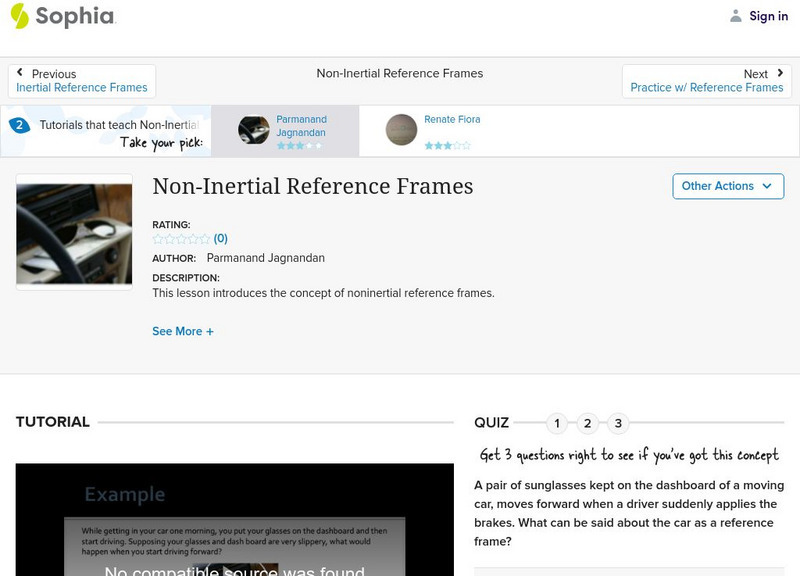Select quiz step 3
The width and height of the screenshot is (800, 576).
coord(617,423)
